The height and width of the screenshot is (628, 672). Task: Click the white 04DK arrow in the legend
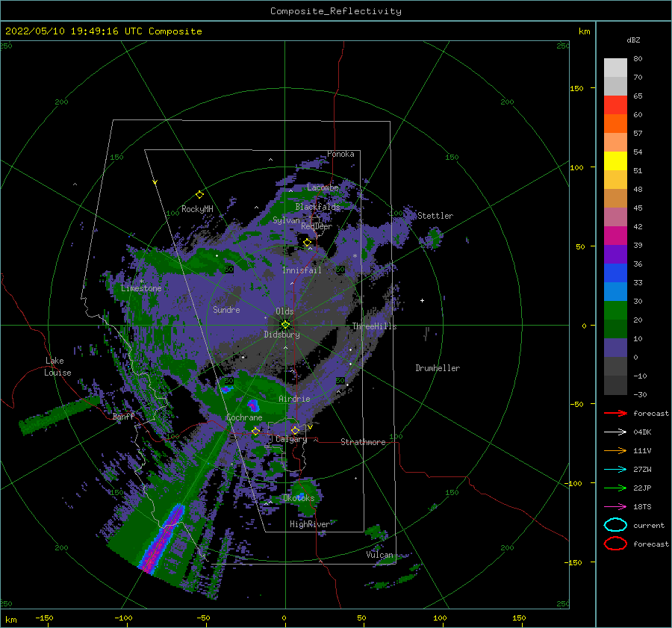615,432
